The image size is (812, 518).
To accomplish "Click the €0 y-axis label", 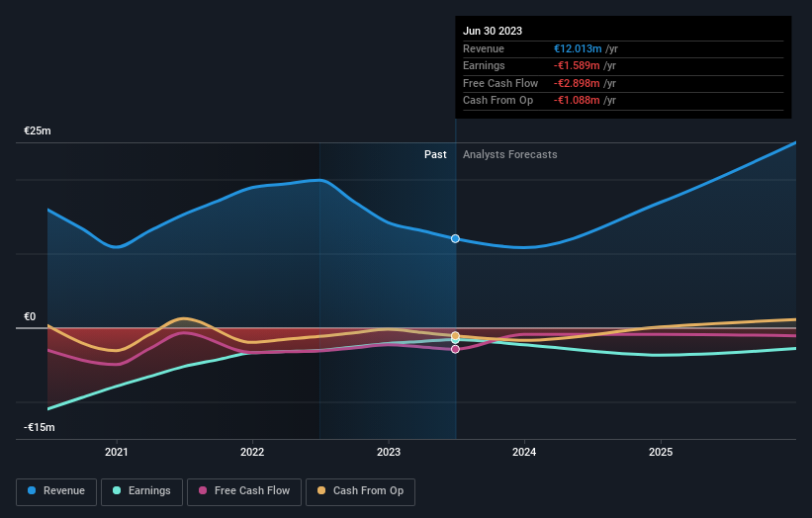I will click(30, 316).
